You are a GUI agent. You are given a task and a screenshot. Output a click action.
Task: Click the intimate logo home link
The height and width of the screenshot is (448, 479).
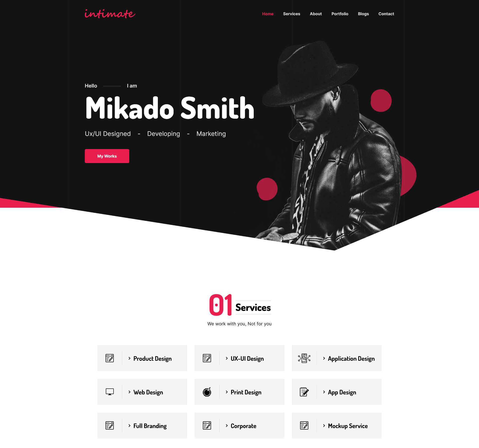pos(110,13)
